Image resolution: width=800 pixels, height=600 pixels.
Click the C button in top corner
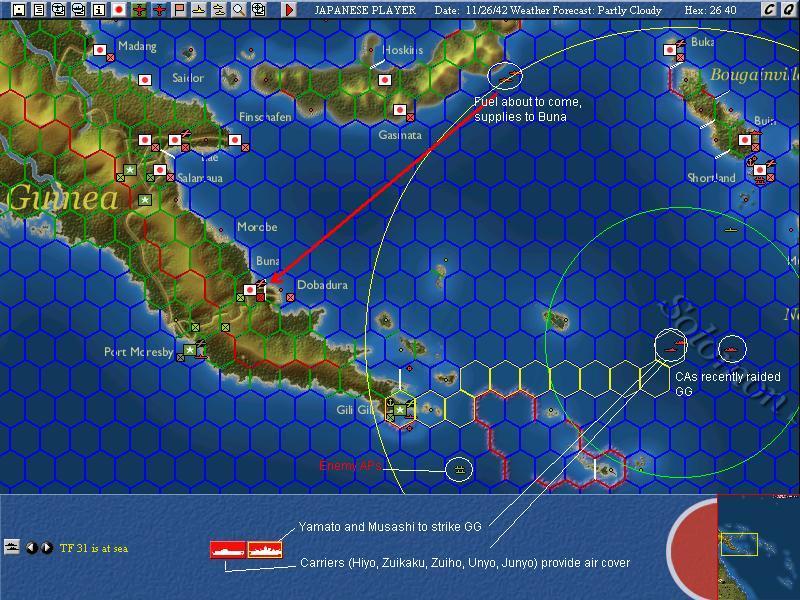pyautogui.click(x=768, y=9)
